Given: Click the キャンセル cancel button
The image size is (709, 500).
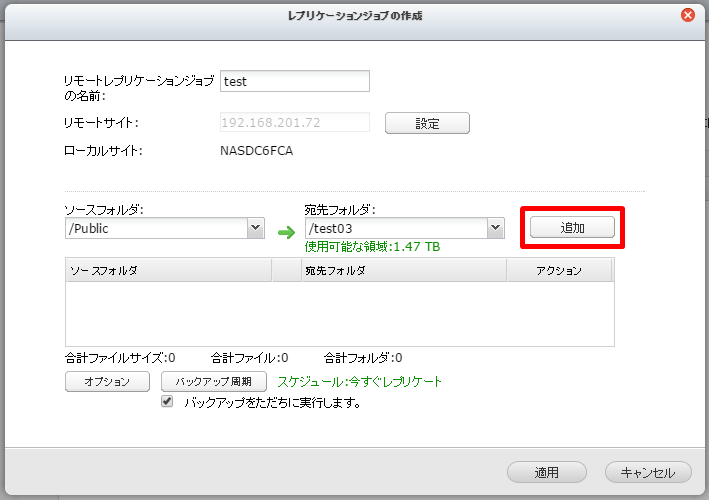Looking at the screenshot, I should pyautogui.click(x=648, y=472).
